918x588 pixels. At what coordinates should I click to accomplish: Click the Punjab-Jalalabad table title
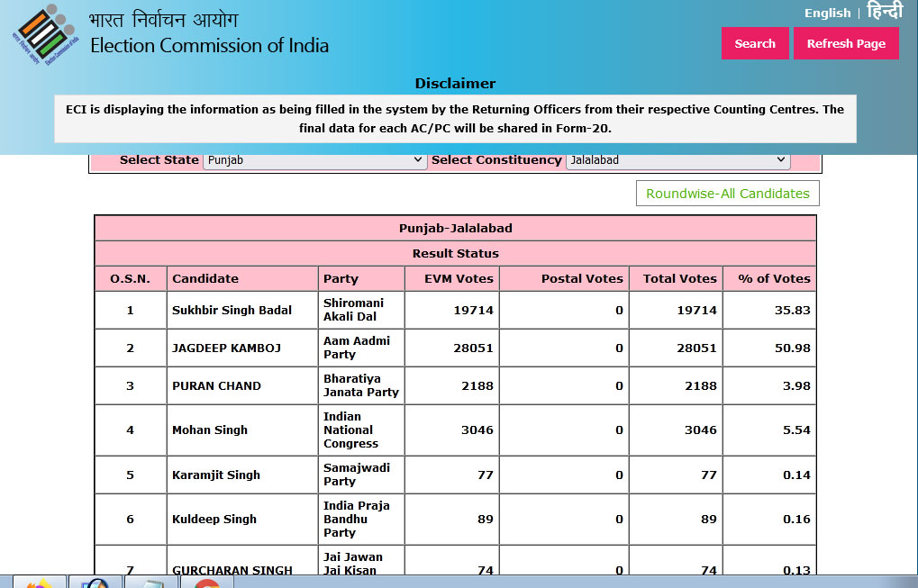456,228
